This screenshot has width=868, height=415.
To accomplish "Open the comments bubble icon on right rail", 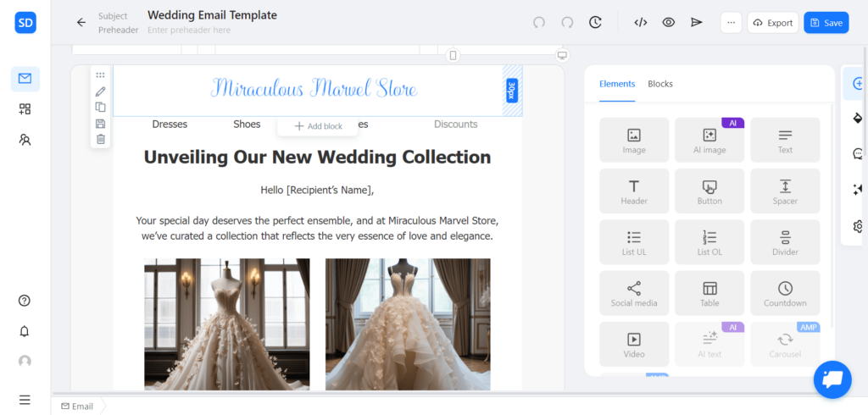I will [858, 154].
